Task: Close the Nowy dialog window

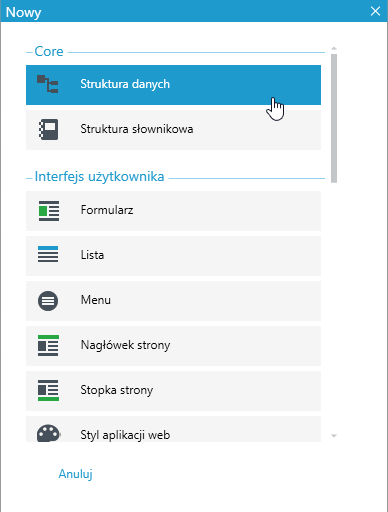Action: pos(375,11)
